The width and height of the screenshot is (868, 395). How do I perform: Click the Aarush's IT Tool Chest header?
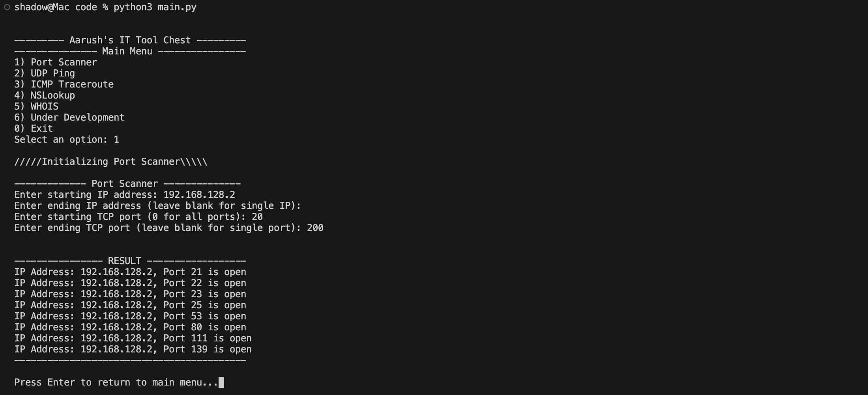click(130, 40)
